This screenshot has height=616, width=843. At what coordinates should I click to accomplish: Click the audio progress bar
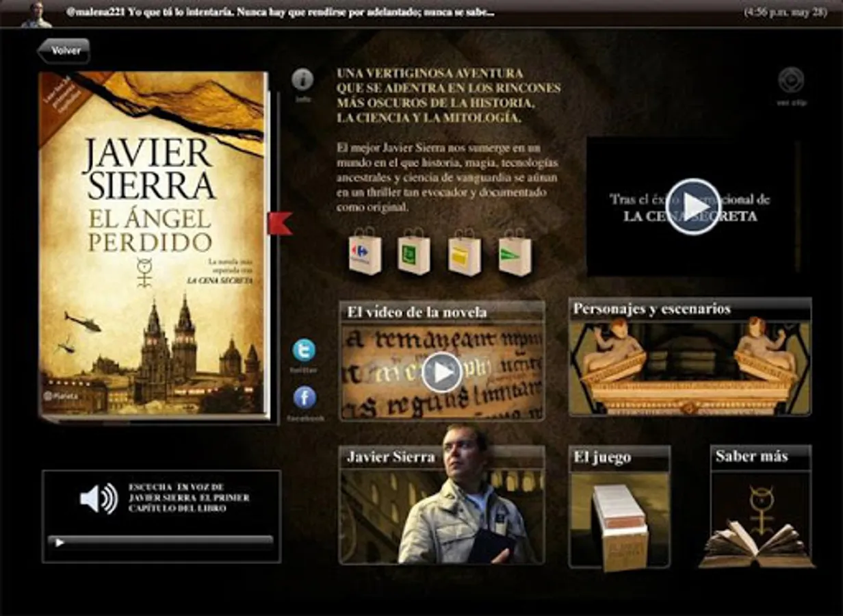tap(161, 541)
